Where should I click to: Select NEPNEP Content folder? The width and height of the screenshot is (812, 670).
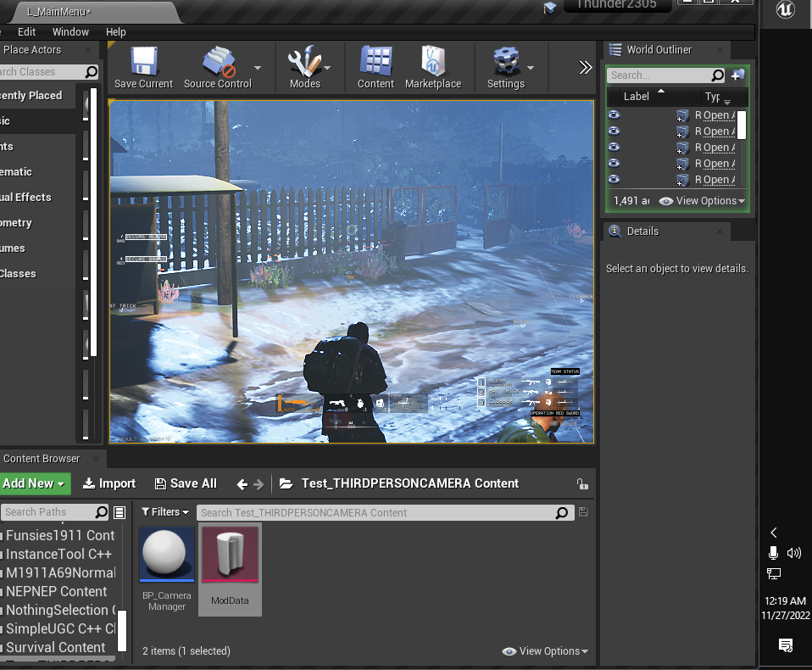coord(56,591)
